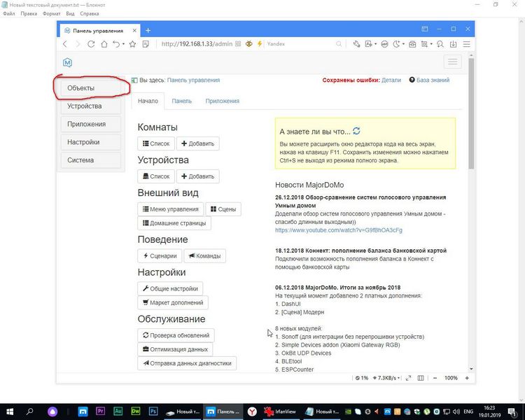Open Adobe Premiere Pro from taskbar
This screenshot has height=420, width=525.
[x=100, y=411]
